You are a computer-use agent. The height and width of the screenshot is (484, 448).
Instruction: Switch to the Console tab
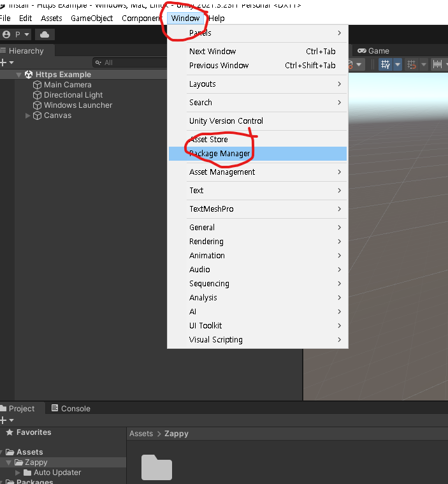[71, 408]
